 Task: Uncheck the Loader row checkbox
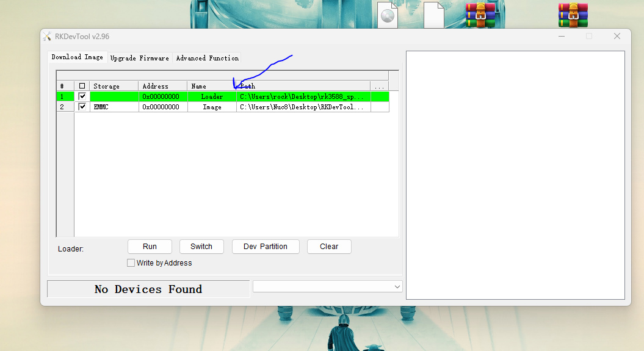tap(82, 96)
